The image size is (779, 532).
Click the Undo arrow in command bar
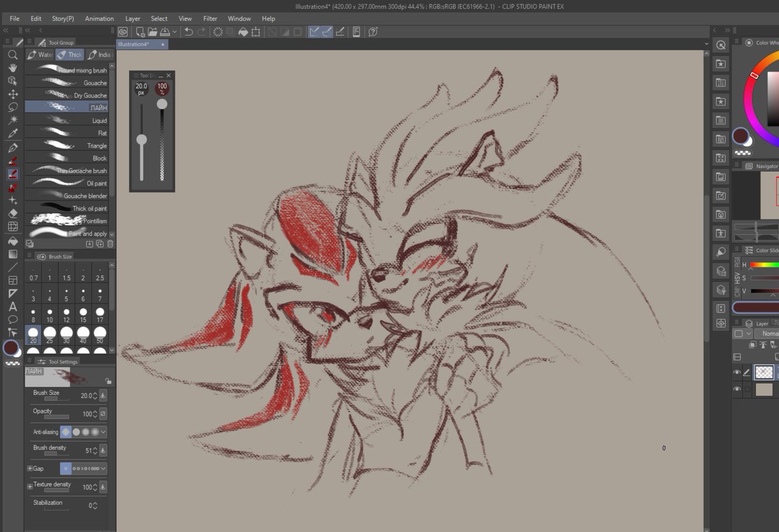pos(188,31)
